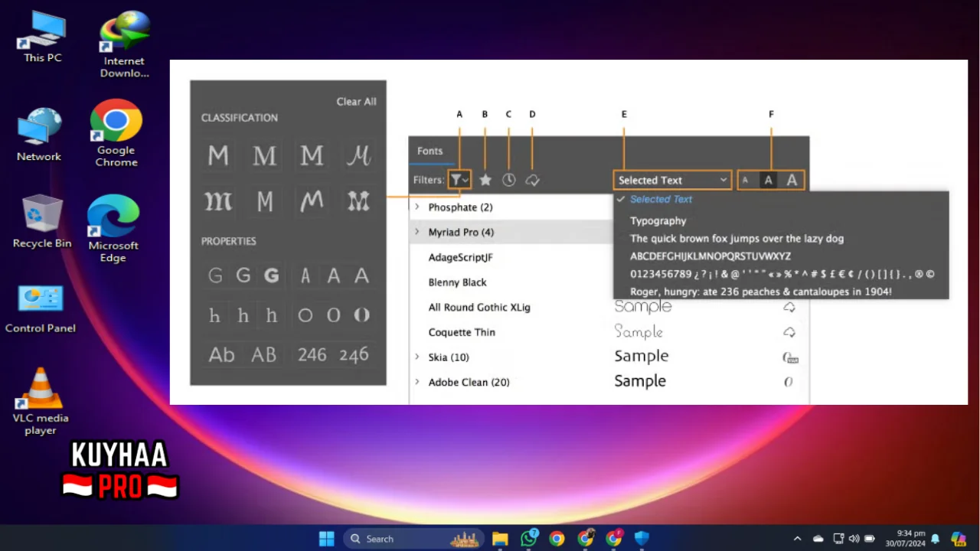Activate Coquette Thin via cloud icon
The width and height of the screenshot is (980, 551).
[x=789, y=332]
